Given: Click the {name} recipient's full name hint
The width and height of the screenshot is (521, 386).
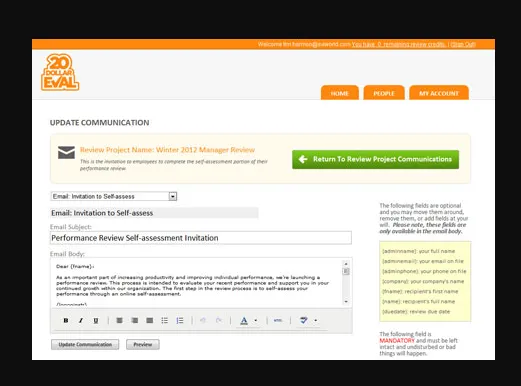Looking at the screenshot, I should [x=418, y=301].
